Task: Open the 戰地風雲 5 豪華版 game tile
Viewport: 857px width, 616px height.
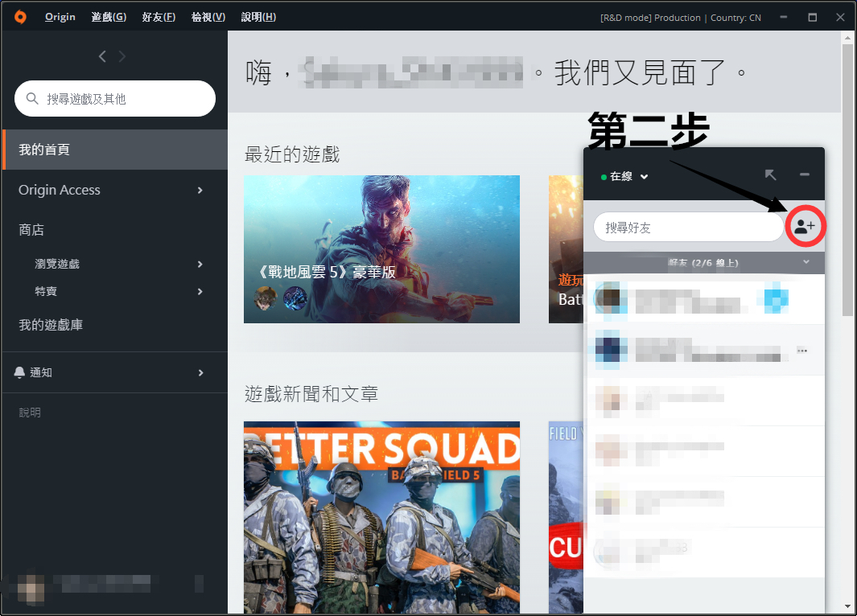Action: (x=381, y=249)
